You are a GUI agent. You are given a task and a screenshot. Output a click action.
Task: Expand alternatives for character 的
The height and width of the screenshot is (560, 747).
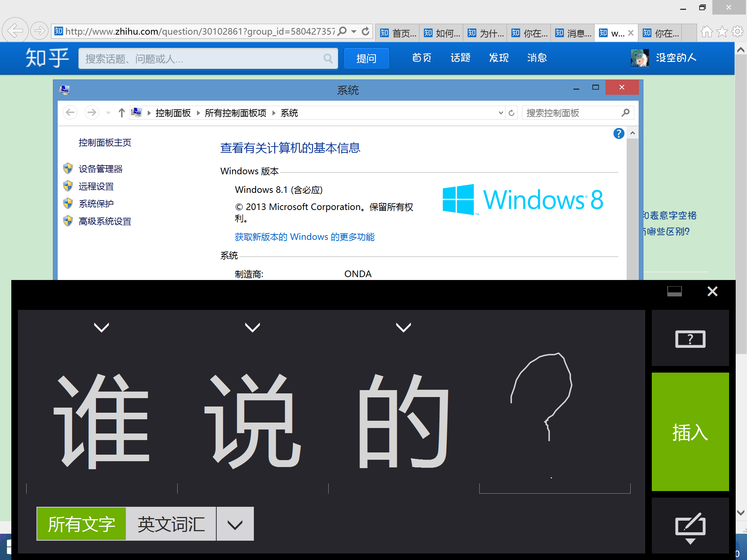[403, 327]
